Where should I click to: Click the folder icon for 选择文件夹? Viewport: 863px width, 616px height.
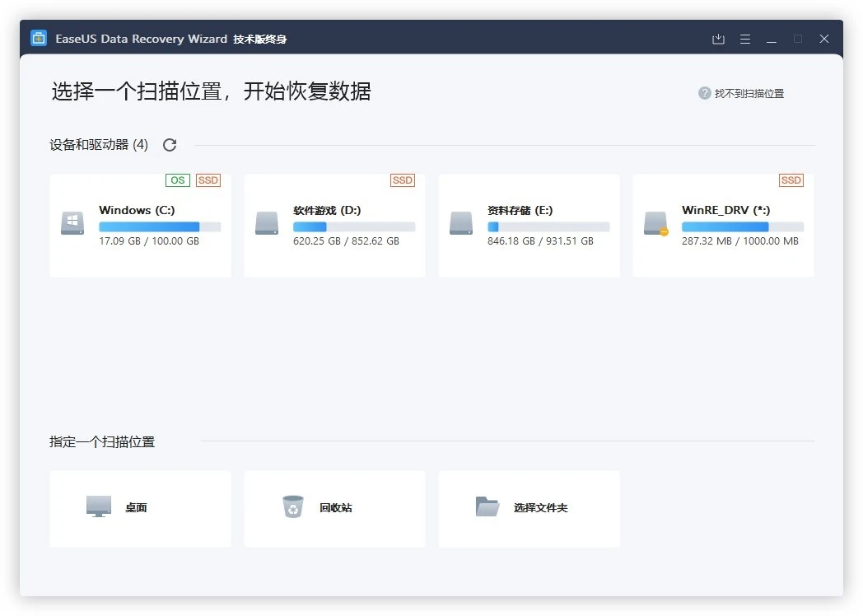pos(487,506)
